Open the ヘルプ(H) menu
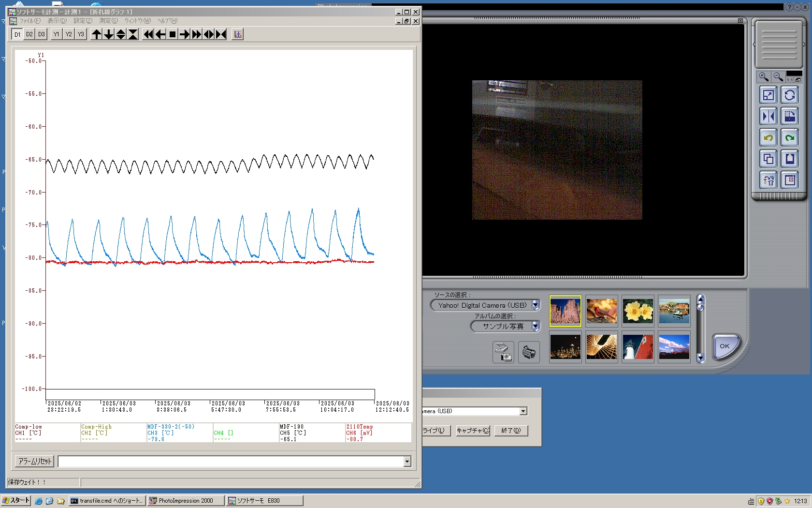This screenshot has width=812, height=508. [x=168, y=21]
